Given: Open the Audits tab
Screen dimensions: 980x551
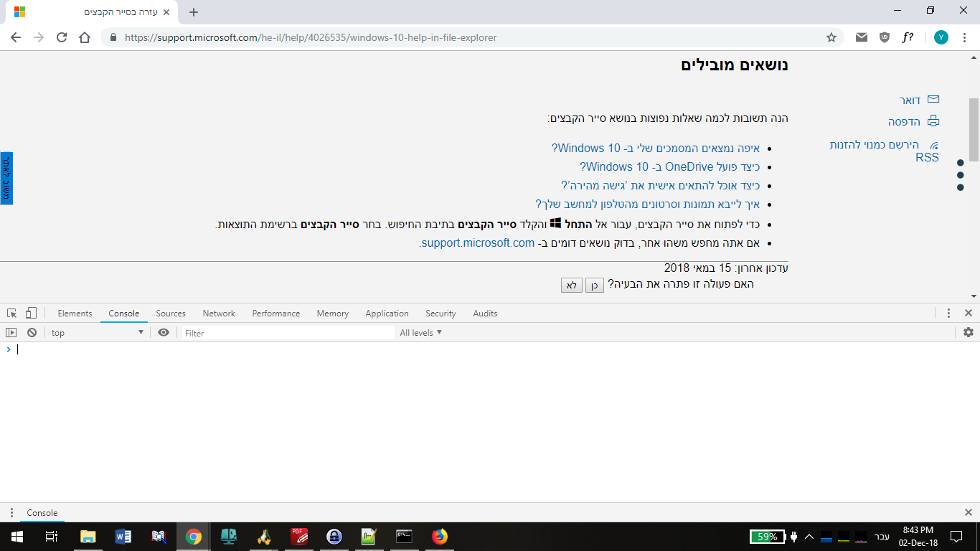Looking at the screenshot, I should (485, 314).
